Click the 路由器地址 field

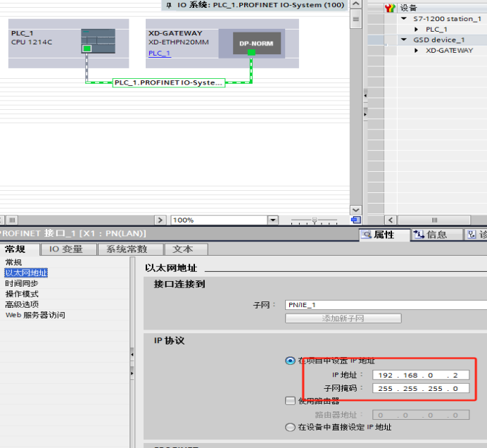(421, 415)
